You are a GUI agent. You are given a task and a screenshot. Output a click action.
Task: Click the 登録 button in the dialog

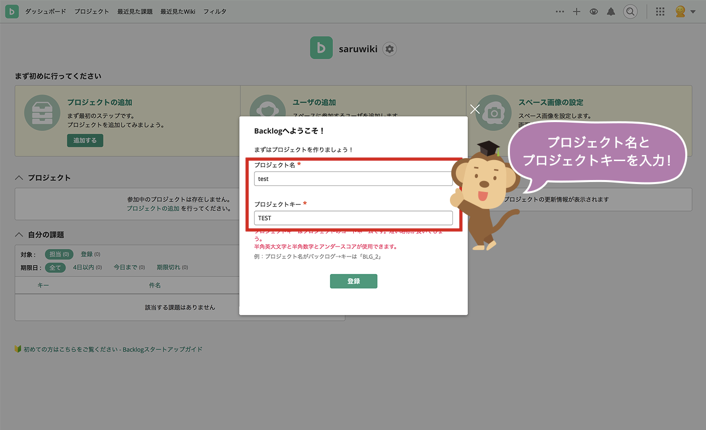353,281
